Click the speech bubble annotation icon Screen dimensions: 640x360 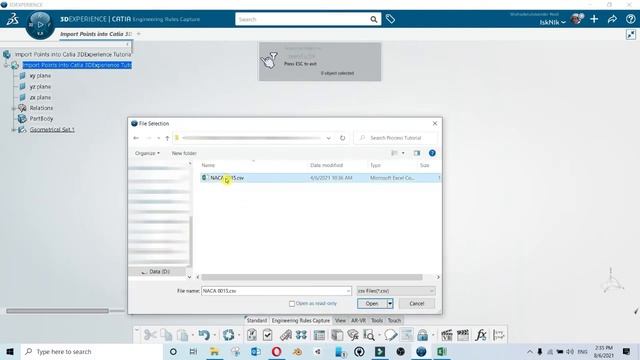pyautogui.click(x=391, y=335)
